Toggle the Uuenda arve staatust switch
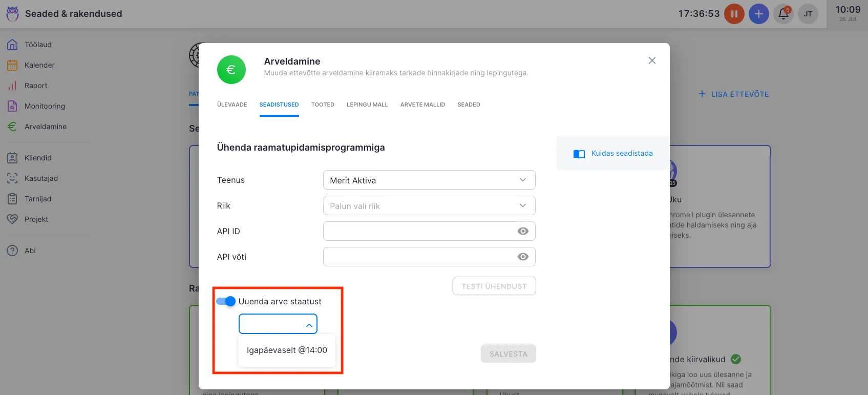The image size is (868, 395). point(226,301)
